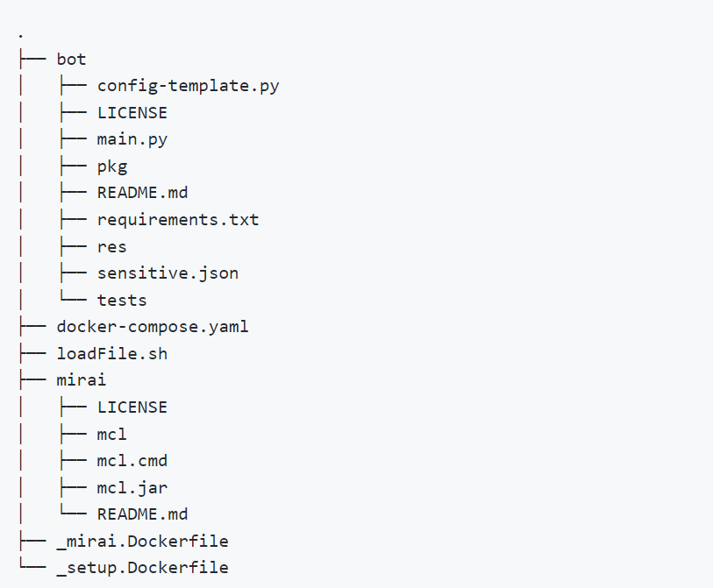
Task: Select the pkg directory entry
Action: [112, 166]
